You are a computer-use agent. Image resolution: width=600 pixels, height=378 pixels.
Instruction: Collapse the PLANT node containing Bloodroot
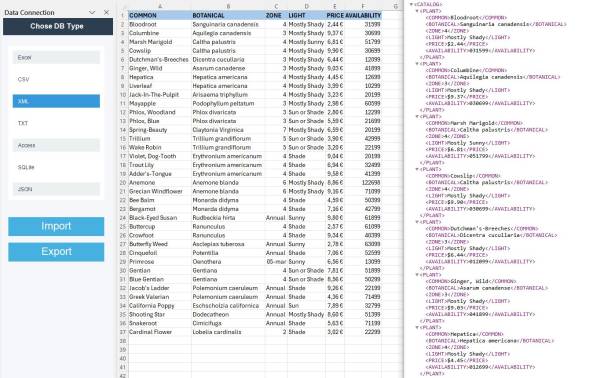point(417,11)
